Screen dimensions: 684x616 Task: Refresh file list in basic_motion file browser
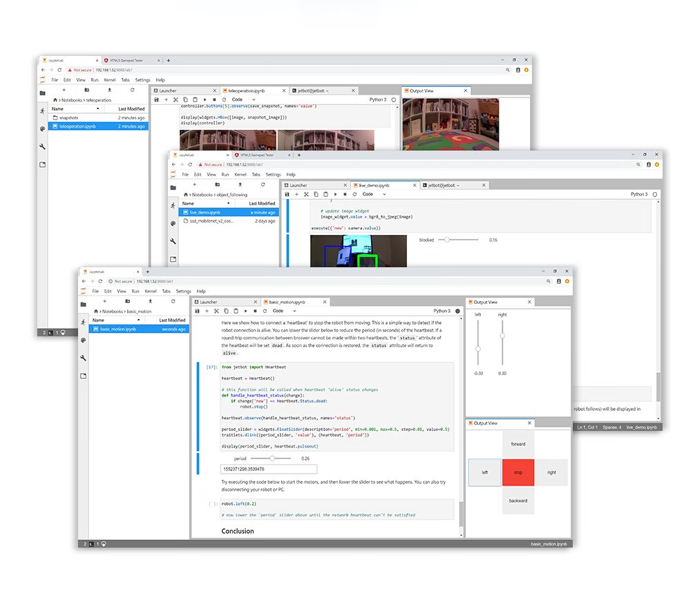pyautogui.click(x=173, y=301)
